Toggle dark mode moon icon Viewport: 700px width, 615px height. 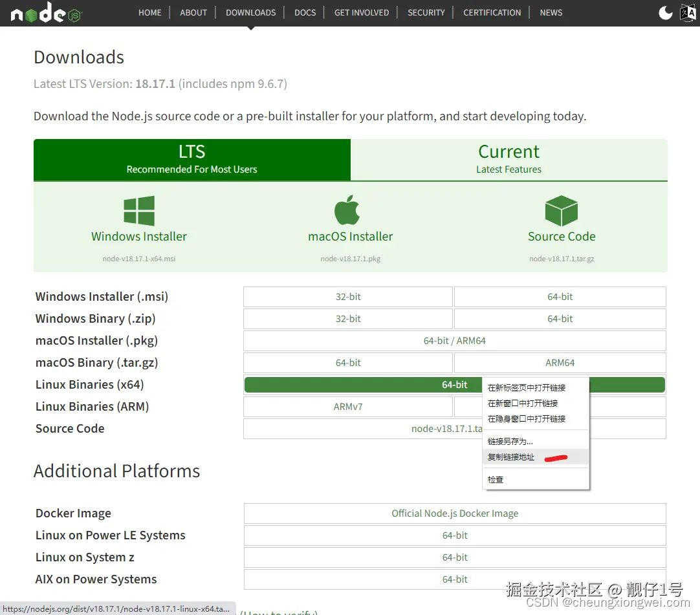(665, 12)
